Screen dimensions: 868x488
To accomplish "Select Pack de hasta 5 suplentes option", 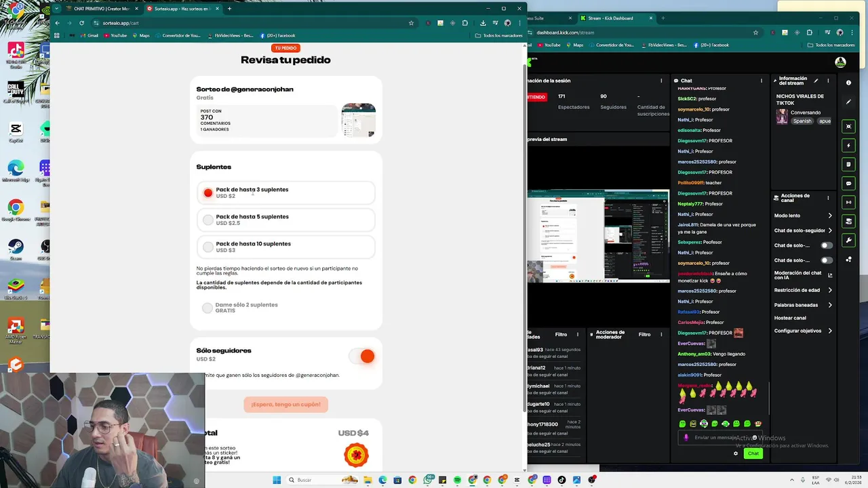I will pyautogui.click(x=285, y=220).
